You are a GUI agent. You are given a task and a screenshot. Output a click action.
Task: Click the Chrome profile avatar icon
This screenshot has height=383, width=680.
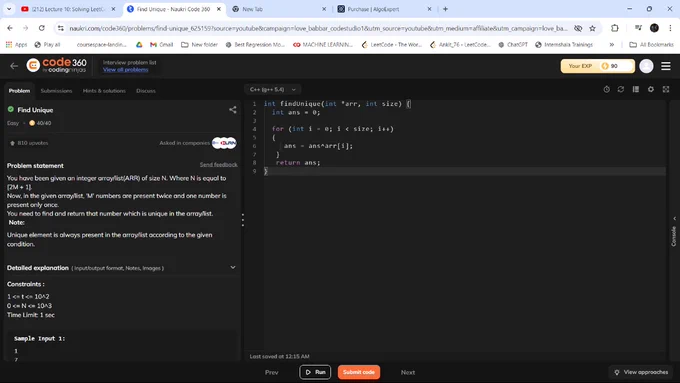tap(654, 28)
